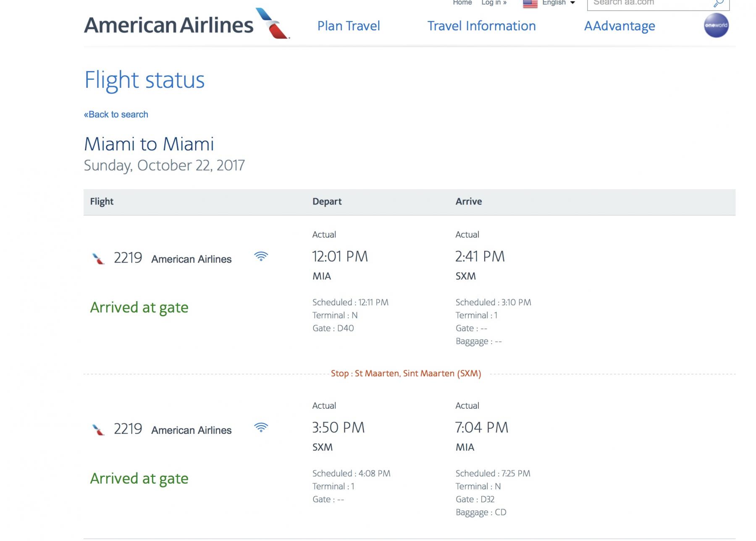
Task: Open the Plan Travel menu
Action: click(x=349, y=26)
